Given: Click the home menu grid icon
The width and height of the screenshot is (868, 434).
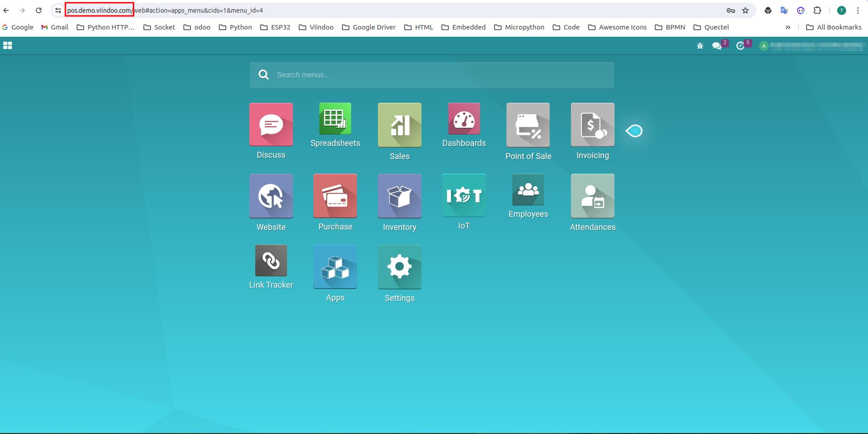Looking at the screenshot, I should pos(8,45).
